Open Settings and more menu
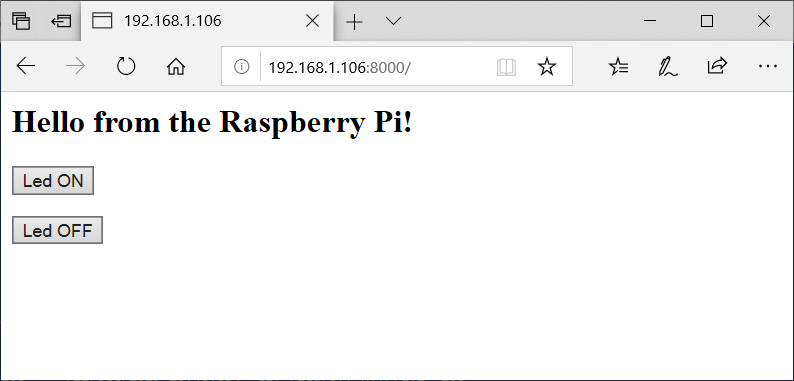The height and width of the screenshot is (381, 794). [768, 66]
